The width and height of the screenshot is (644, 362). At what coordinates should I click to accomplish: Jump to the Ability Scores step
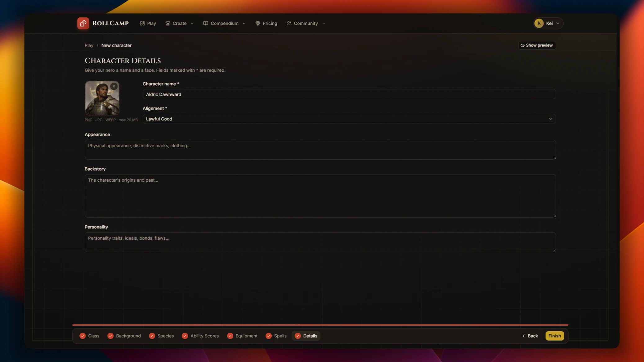pos(201,336)
